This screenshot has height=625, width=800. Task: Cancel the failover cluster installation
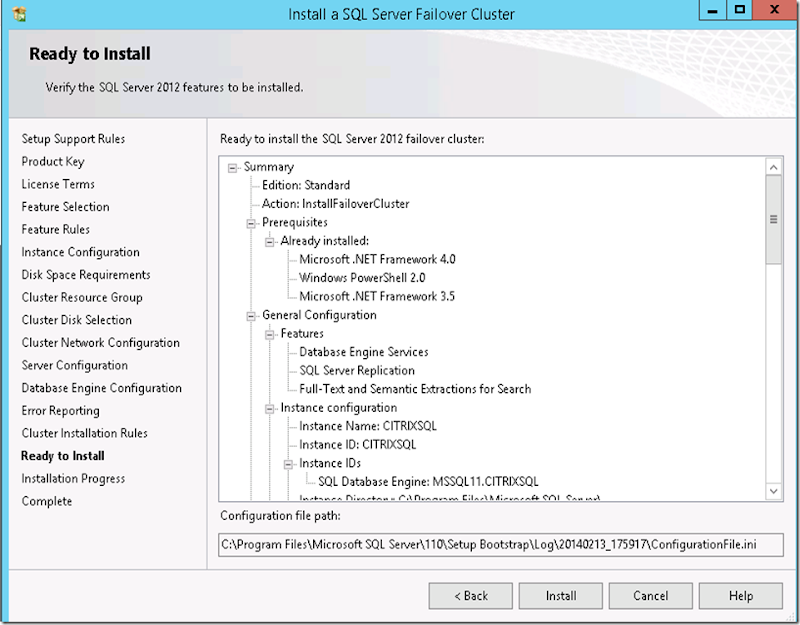tap(651, 596)
